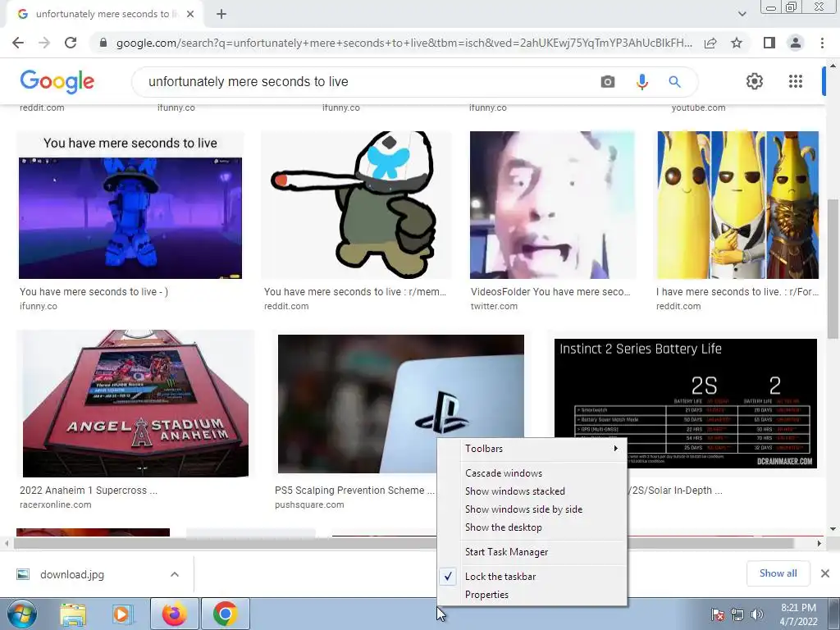Screen dimensions: 840x630
Task: Select Show windows stacked
Action: click(532, 491)
